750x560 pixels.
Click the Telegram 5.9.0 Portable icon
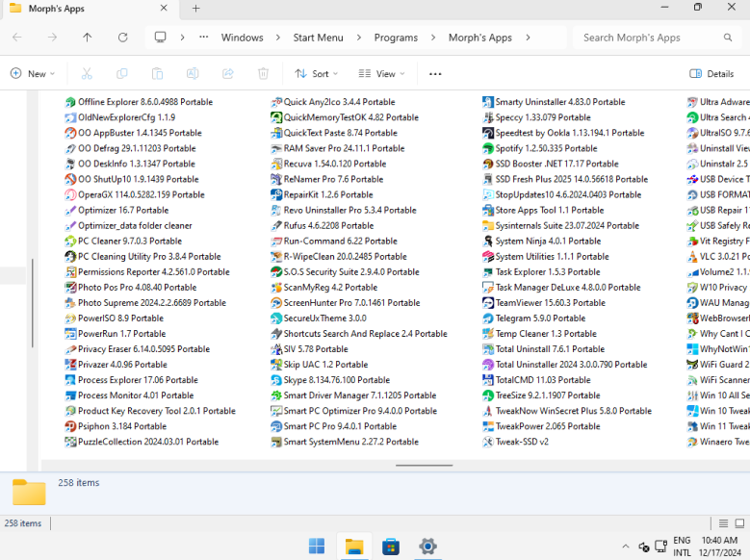pyautogui.click(x=488, y=318)
